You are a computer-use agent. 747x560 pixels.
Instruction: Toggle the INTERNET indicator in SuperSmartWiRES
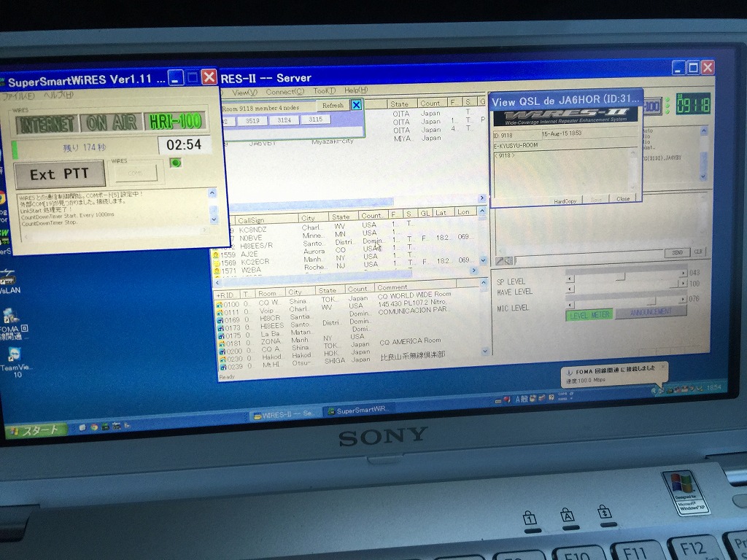(46, 124)
